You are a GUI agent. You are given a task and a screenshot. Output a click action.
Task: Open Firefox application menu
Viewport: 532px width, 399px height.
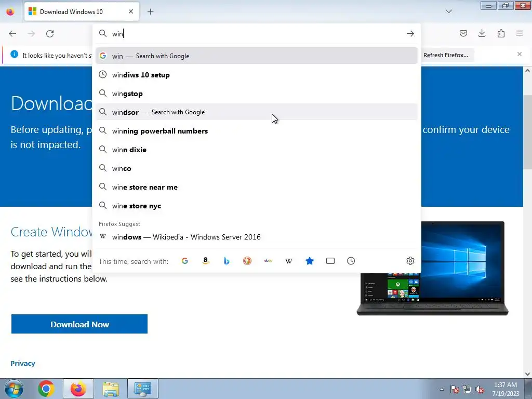(520, 33)
